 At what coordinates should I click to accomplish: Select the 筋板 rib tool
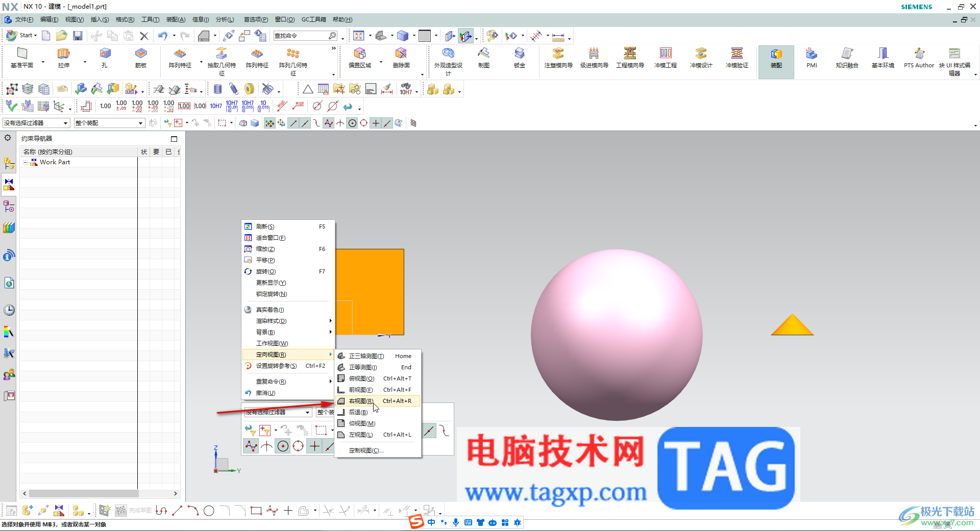(141, 58)
